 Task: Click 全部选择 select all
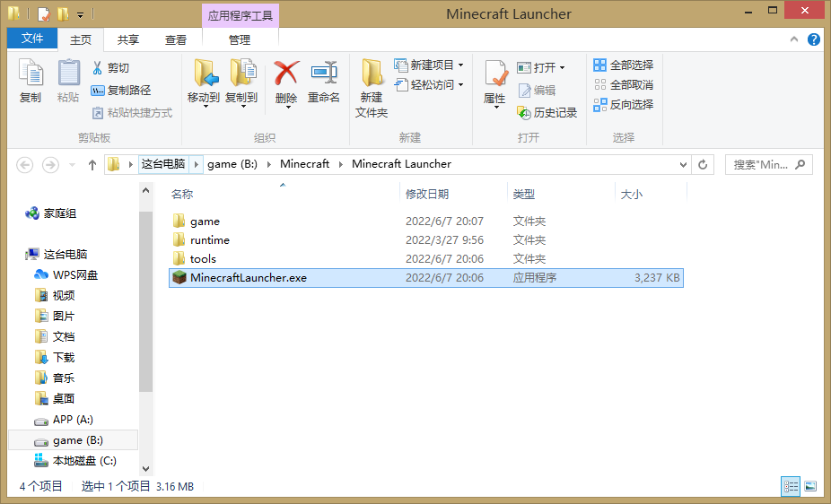[623, 65]
